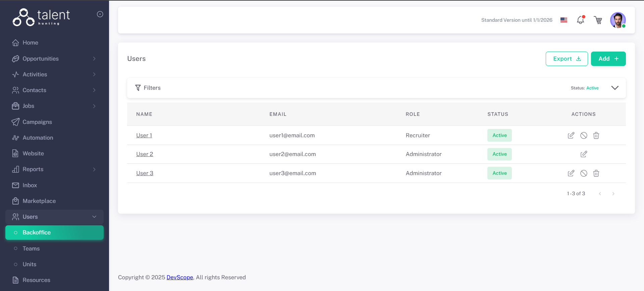Delete User 3 using trash icon
644x291 pixels.
pyautogui.click(x=596, y=173)
